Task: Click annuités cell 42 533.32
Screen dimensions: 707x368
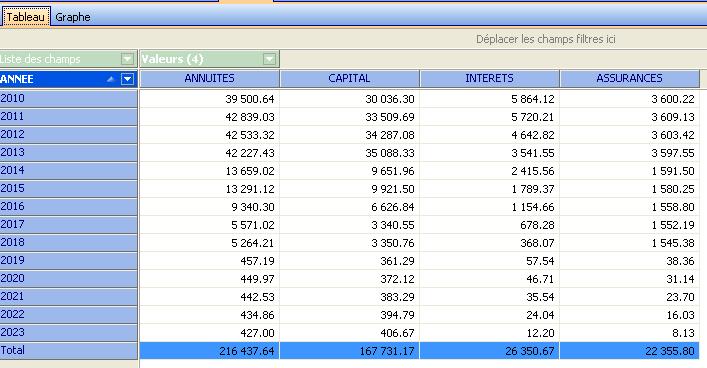Action: point(210,135)
